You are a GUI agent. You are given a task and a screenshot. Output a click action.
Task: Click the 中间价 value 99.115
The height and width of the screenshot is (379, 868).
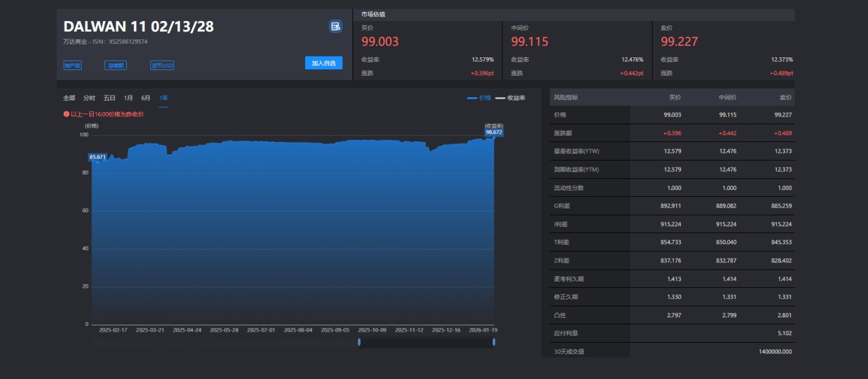click(530, 42)
